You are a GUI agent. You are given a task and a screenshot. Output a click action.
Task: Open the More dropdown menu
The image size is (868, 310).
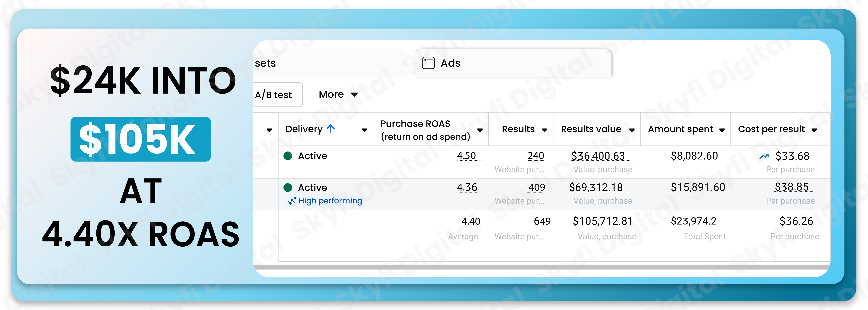point(338,94)
